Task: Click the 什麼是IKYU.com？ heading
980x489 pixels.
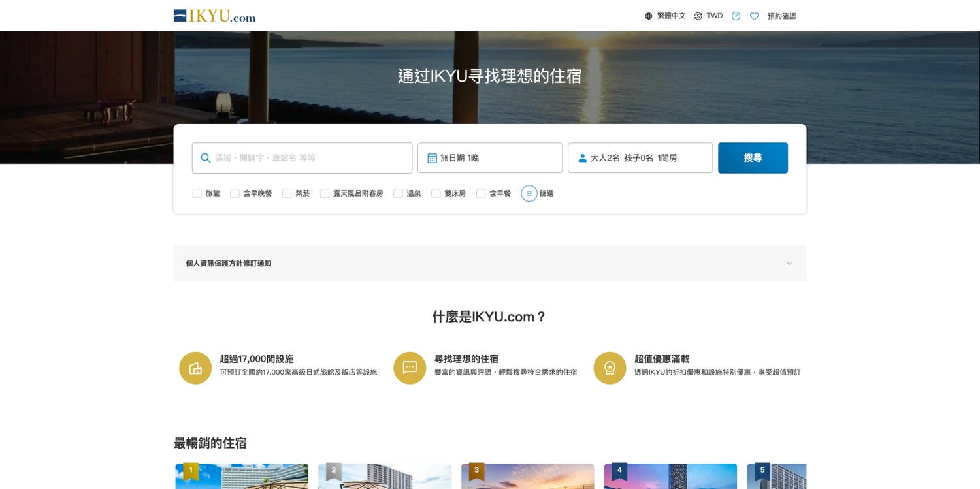Action: click(489, 317)
